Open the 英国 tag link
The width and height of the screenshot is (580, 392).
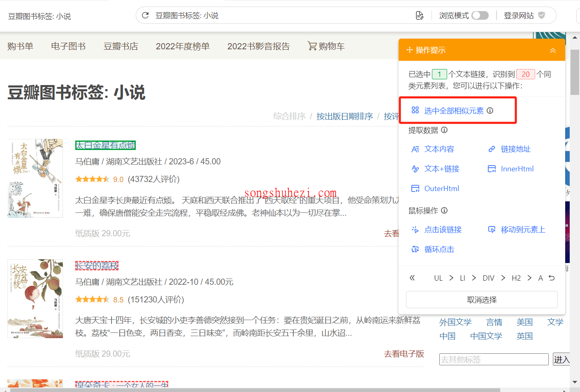pos(524,336)
